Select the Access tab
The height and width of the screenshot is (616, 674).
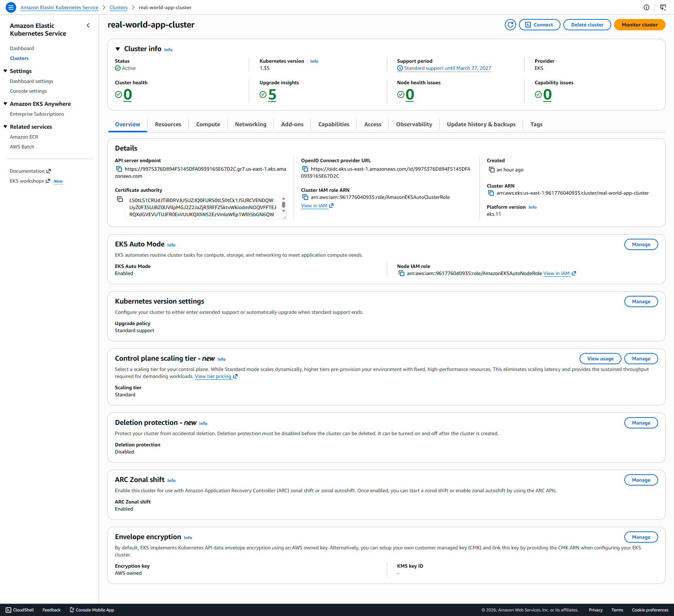(x=373, y=124)
